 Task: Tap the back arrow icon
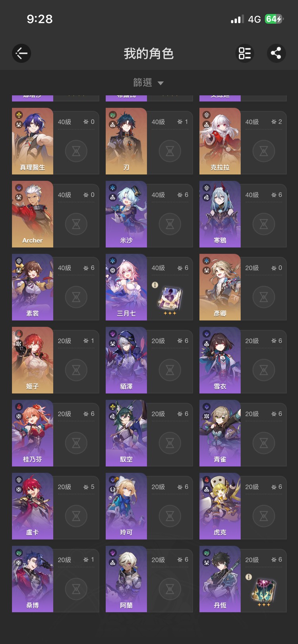tap(21, 53)
